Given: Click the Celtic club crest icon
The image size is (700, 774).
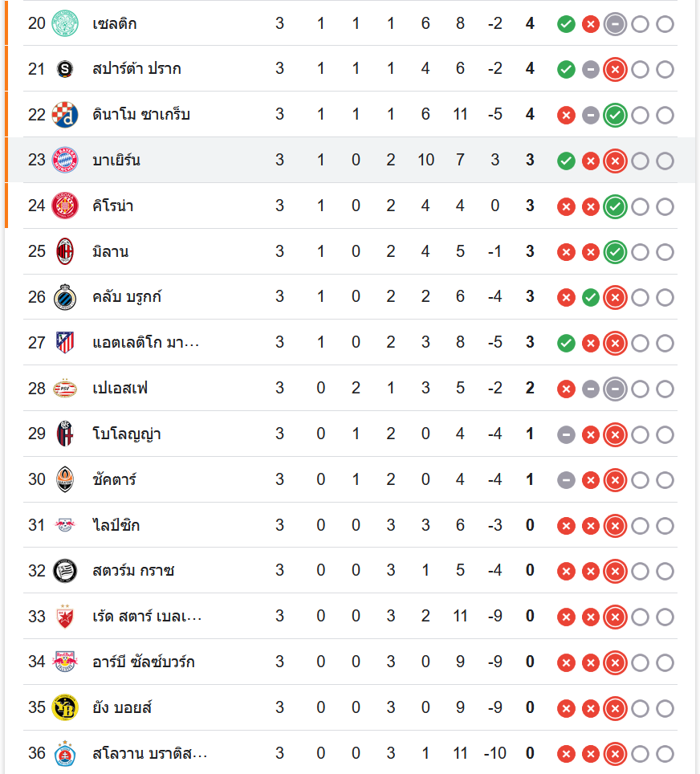Looking at the screenshot, I should tap(64, 23).
